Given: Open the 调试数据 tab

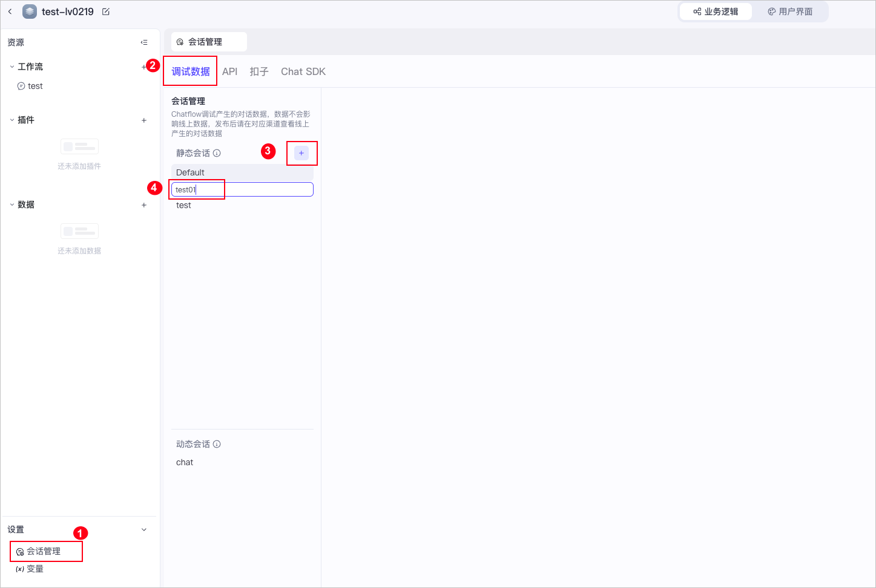Looking at the screenshot, I should pyautogui.click(x=191, y=71).
